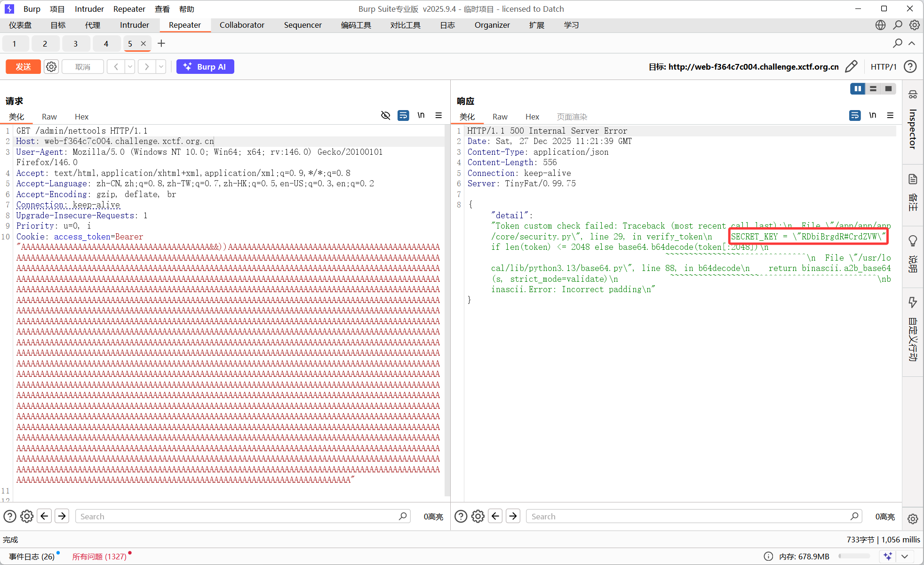924x565 pixels.
Task: Add a new Repeater tab with plus icon
Action: point(161,44)
